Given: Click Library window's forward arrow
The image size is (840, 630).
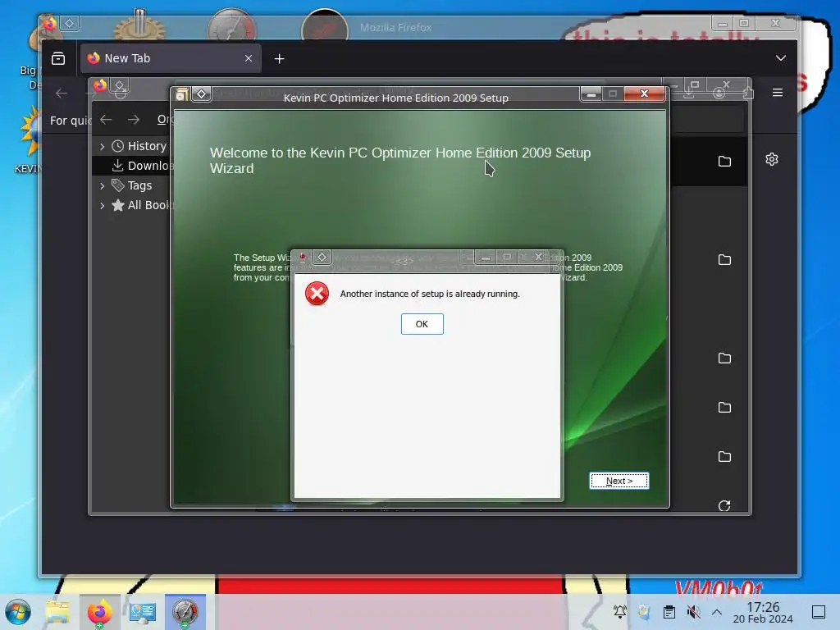Looking at the screenshot, I should [134, 120].
